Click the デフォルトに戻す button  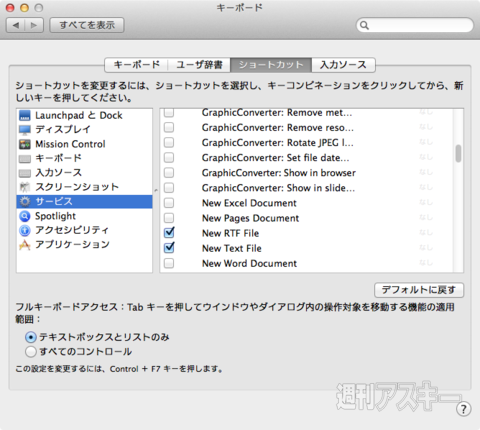[x=419, y=290]
